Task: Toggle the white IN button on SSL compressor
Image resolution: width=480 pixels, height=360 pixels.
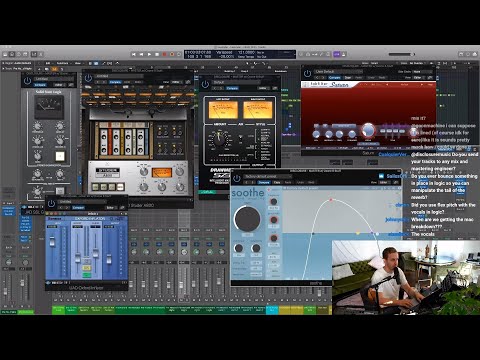Action: 60,156
